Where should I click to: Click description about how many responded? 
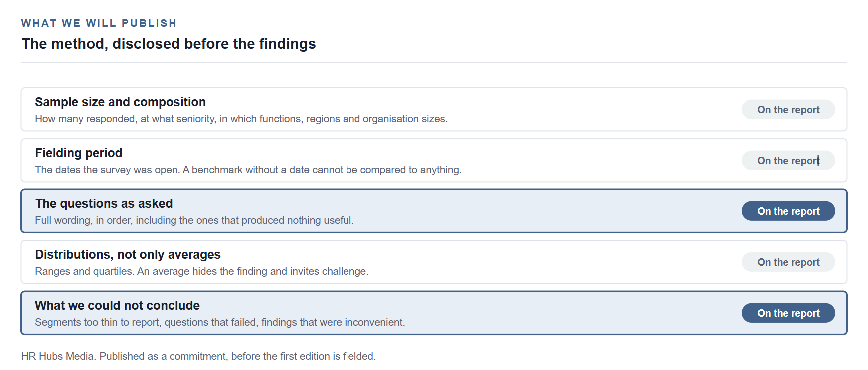(x=241, y=119)
